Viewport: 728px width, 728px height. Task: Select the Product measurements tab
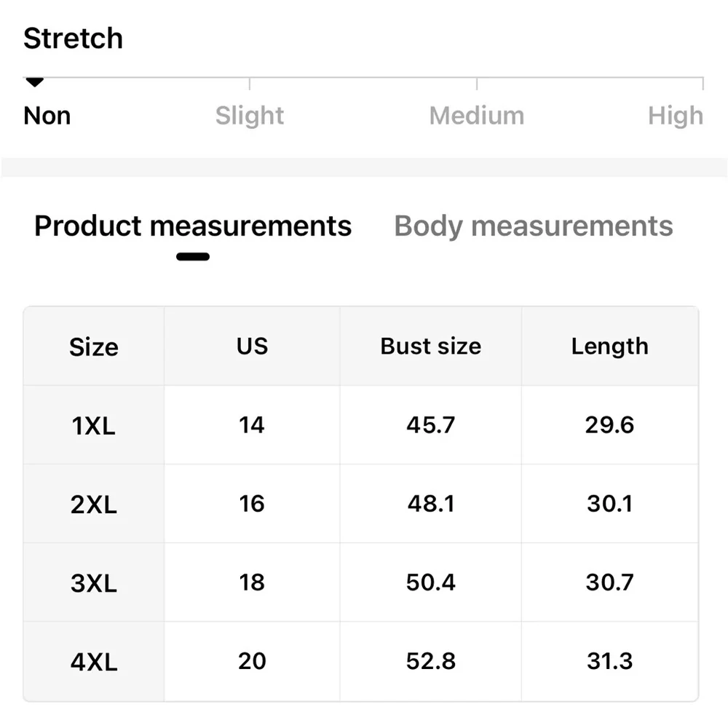(x=193, y=226)
